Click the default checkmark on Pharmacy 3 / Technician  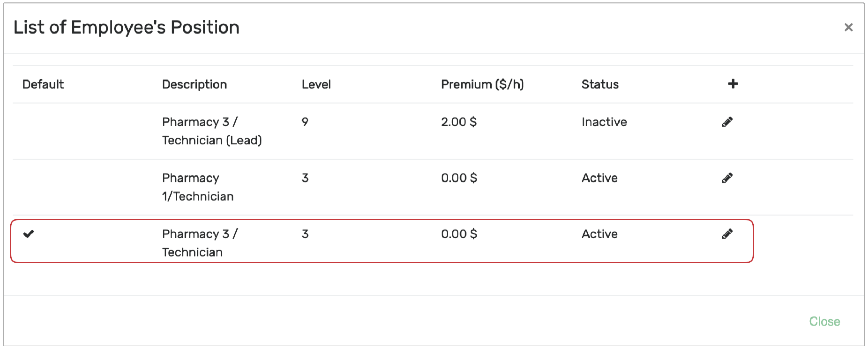point(28,234)
